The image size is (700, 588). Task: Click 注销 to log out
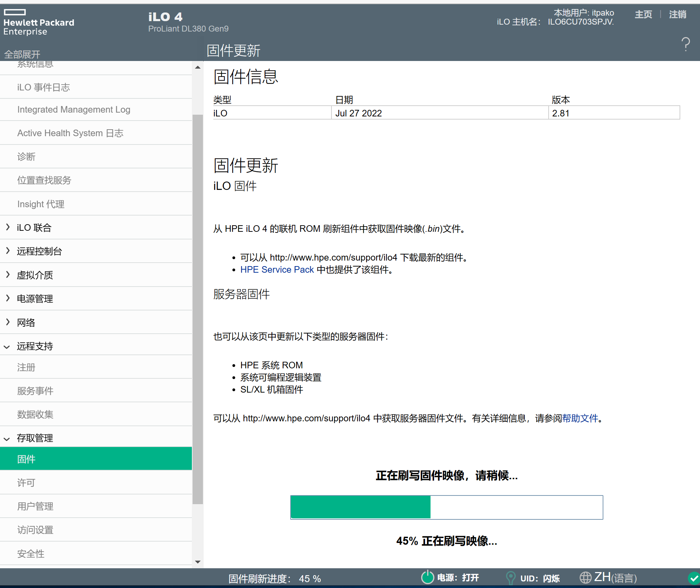pos(677,14)
